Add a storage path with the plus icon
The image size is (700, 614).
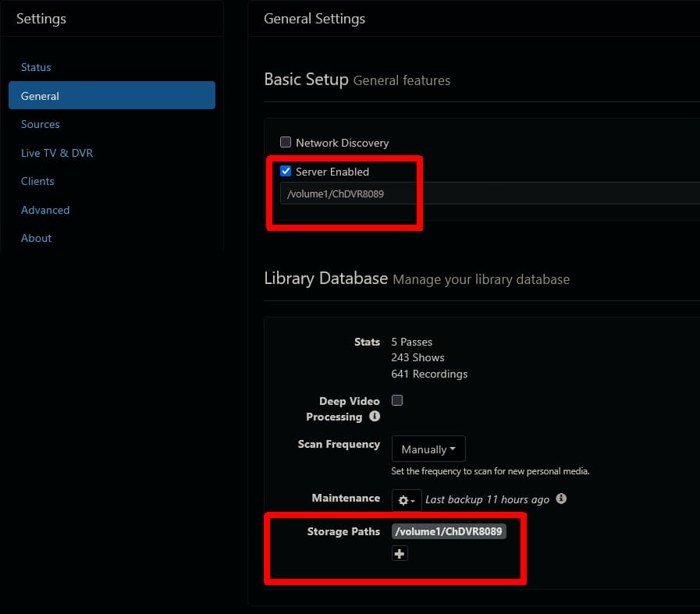(400, 553)
